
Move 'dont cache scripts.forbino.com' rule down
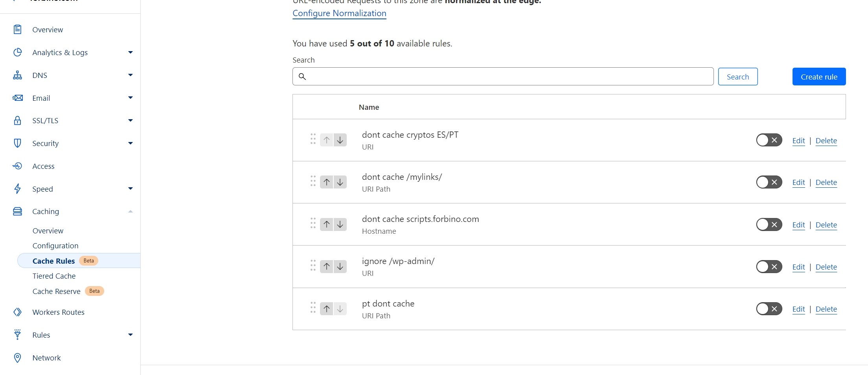pyautogui.click(x=340, y=224)
